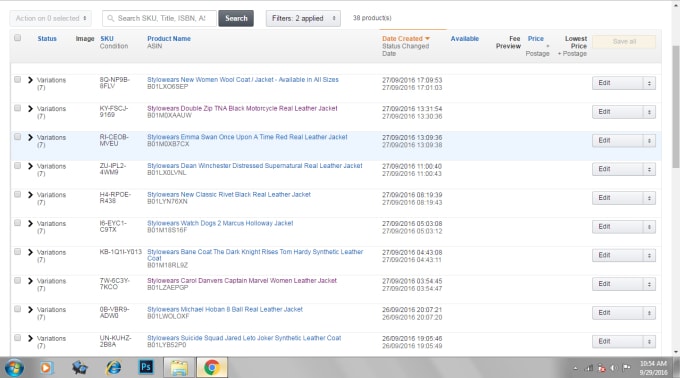Select checkbox for Dean Winchester jacket row
Viewport: 680px width, 378px height.
[17, 166]
